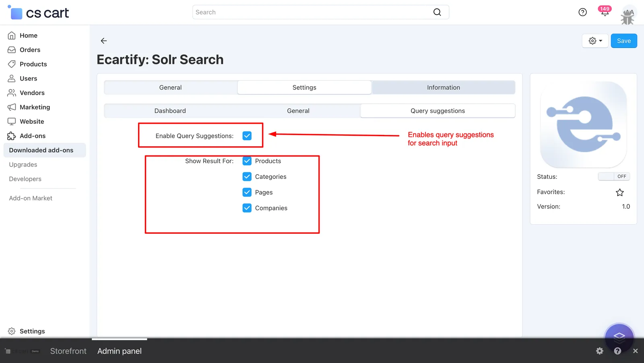Viewport: 644px width, 363px height.
Task: Uncheck Categories result checkbox
Action: click(247, 177)
